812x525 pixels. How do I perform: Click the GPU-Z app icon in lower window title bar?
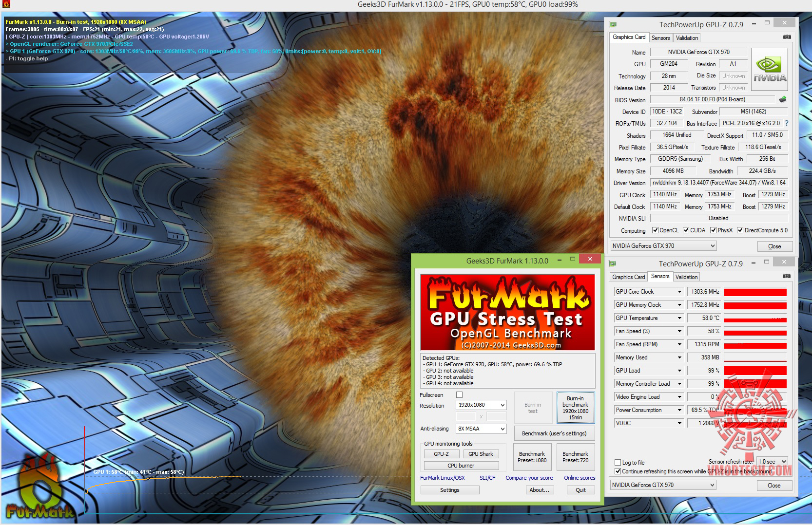tap(613, 263)
